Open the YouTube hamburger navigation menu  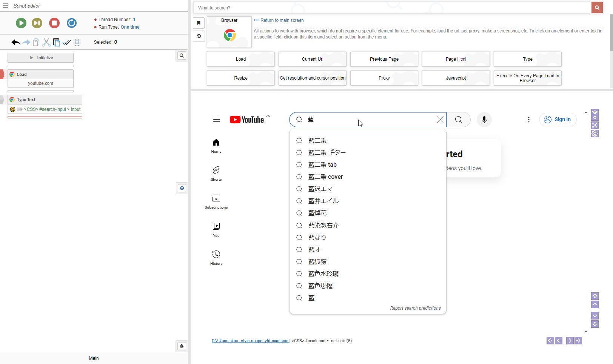216,119
